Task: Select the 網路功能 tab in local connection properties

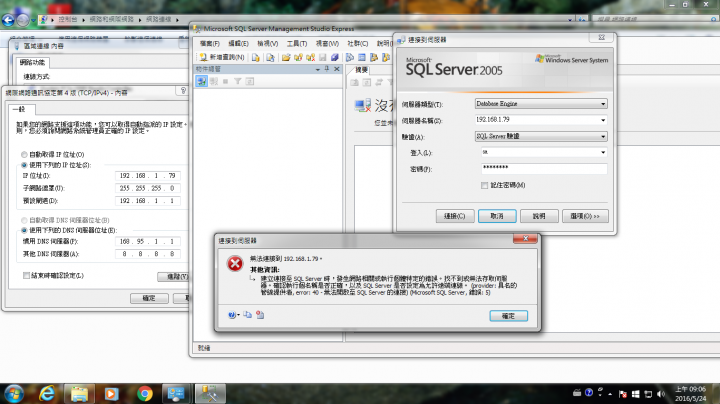Action: click(33, 62)
